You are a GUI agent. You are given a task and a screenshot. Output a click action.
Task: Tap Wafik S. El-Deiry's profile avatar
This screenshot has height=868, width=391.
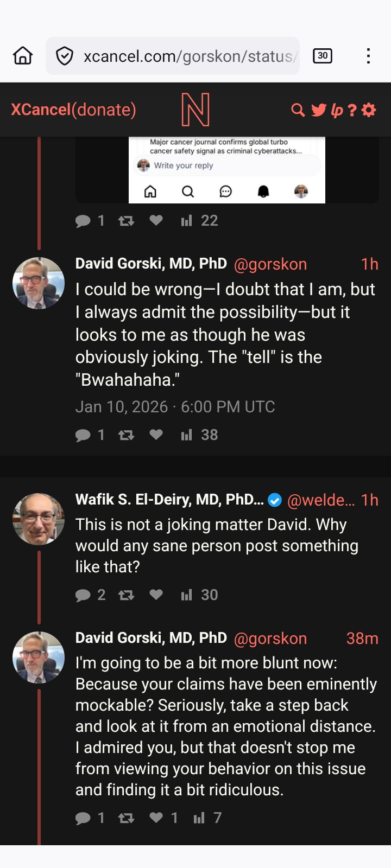[39, 519]
